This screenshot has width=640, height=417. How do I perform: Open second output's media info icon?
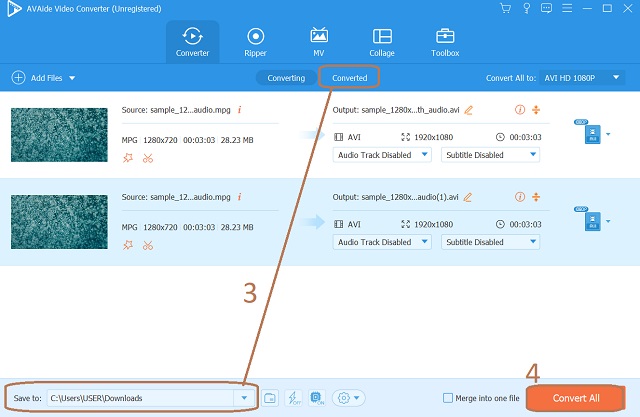coord(520,197)
